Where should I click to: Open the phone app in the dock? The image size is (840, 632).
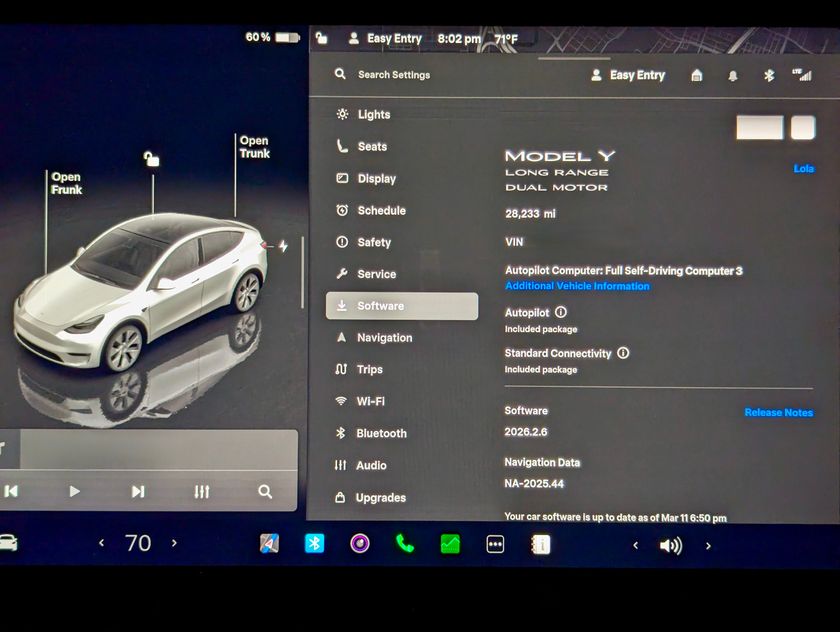click(404, 544)
